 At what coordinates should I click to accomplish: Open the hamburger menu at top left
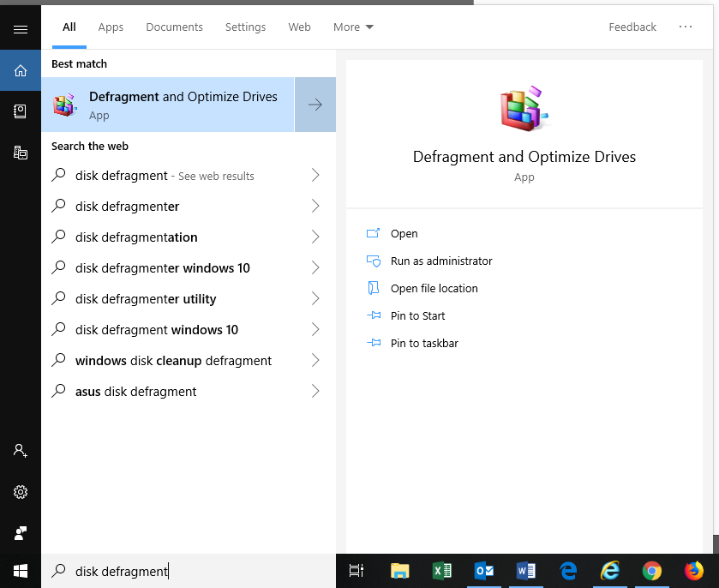[x=19, y=28]
